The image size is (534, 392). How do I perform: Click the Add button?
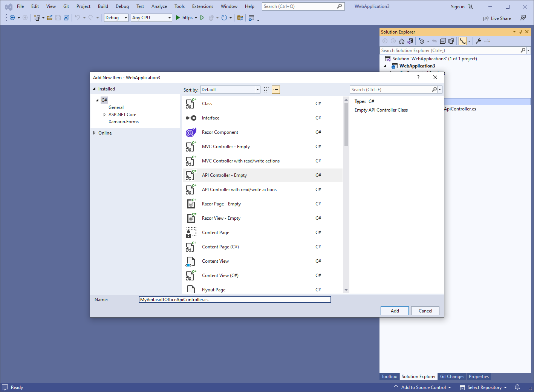(x=395, y=311)
